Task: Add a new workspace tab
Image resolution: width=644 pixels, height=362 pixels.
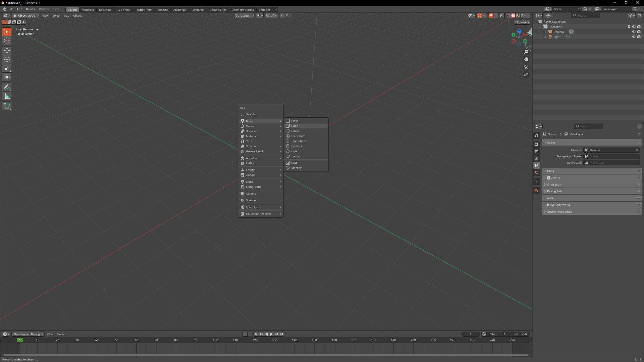Action: point(276,10)
